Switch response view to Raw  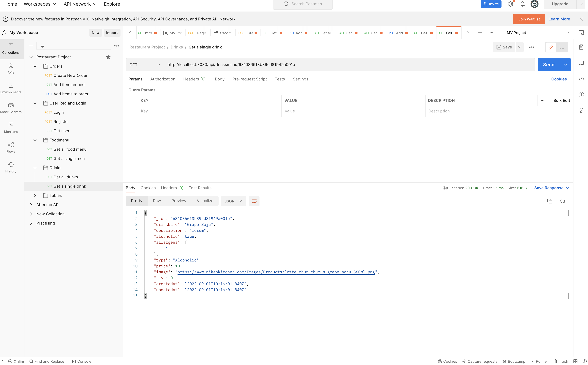[157, 201]
